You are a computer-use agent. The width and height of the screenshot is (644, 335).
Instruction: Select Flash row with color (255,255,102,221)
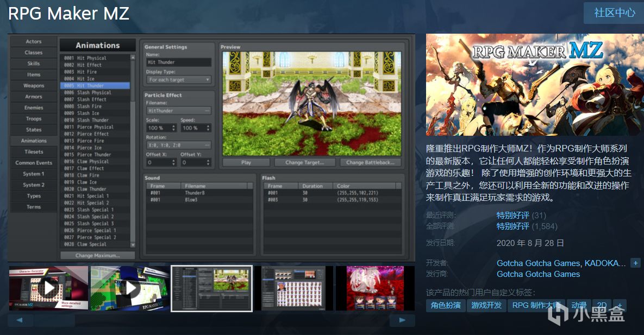click(x=332, y=193)
